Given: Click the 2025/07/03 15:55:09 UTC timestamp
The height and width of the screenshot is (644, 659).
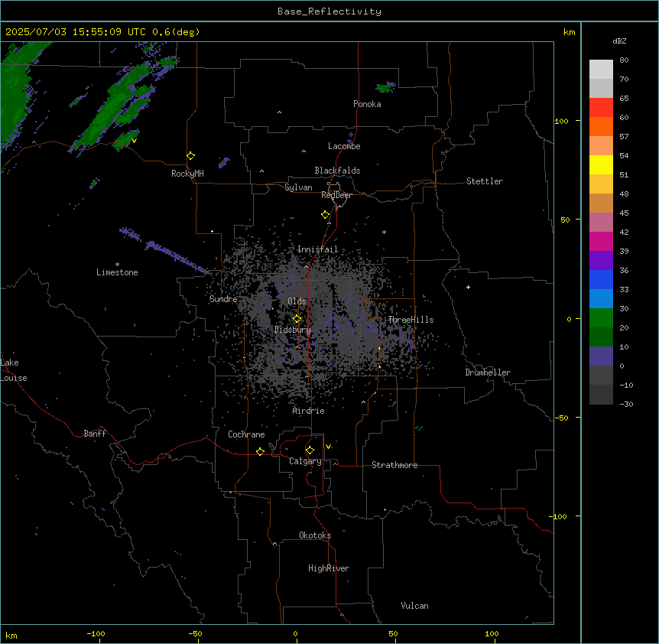Looking at the screenshot, I should [102, 32].
